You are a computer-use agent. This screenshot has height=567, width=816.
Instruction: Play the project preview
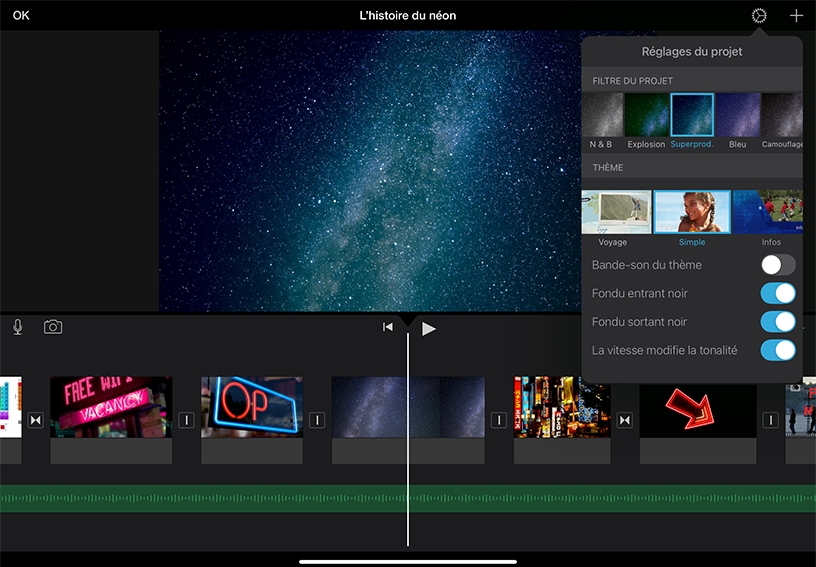point(428,328)
